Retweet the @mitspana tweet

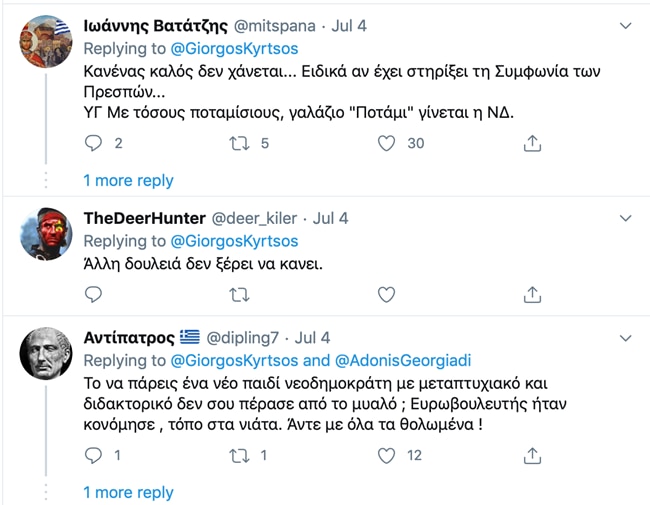[239, 143]
